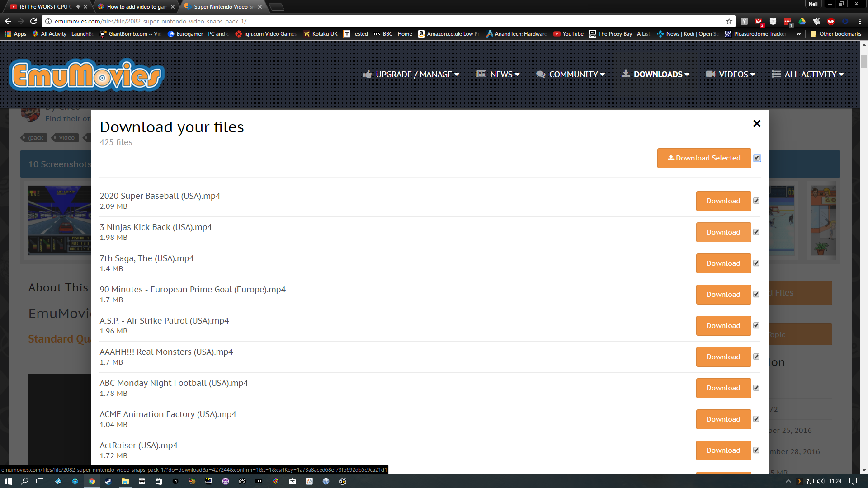Open volume control in system tray

point(821,481)
